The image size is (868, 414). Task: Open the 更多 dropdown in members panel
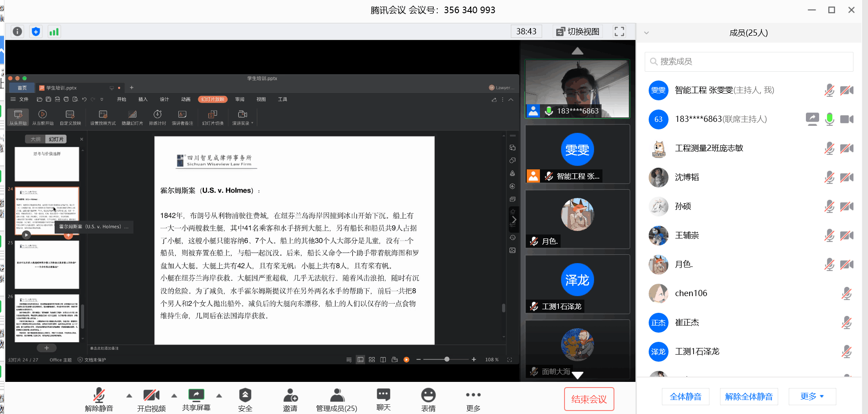(812, 396)
